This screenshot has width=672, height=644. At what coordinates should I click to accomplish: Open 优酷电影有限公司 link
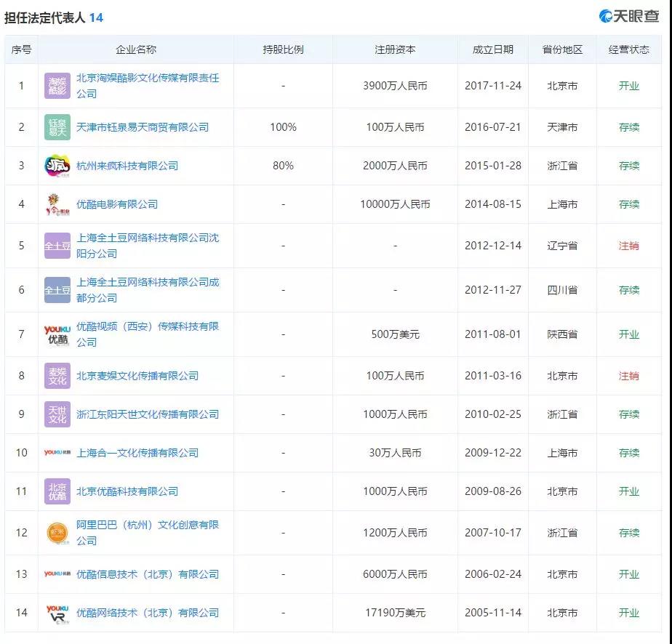pyautogui.click(x=117, y=204)
